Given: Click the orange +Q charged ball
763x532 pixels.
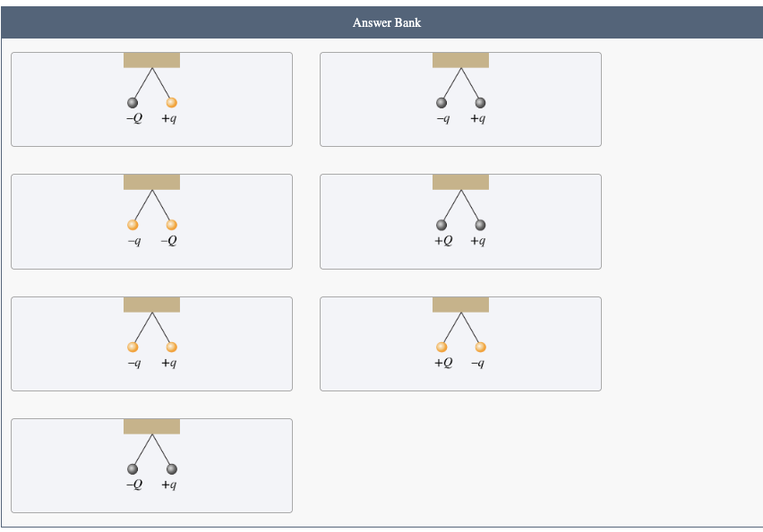Looking at the screenshot, I should tap(442, 347).
